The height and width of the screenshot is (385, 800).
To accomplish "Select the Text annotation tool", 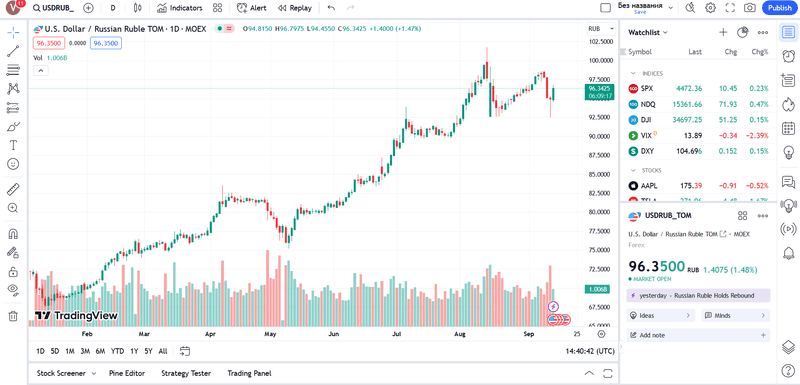I will (x=13, y=145).
